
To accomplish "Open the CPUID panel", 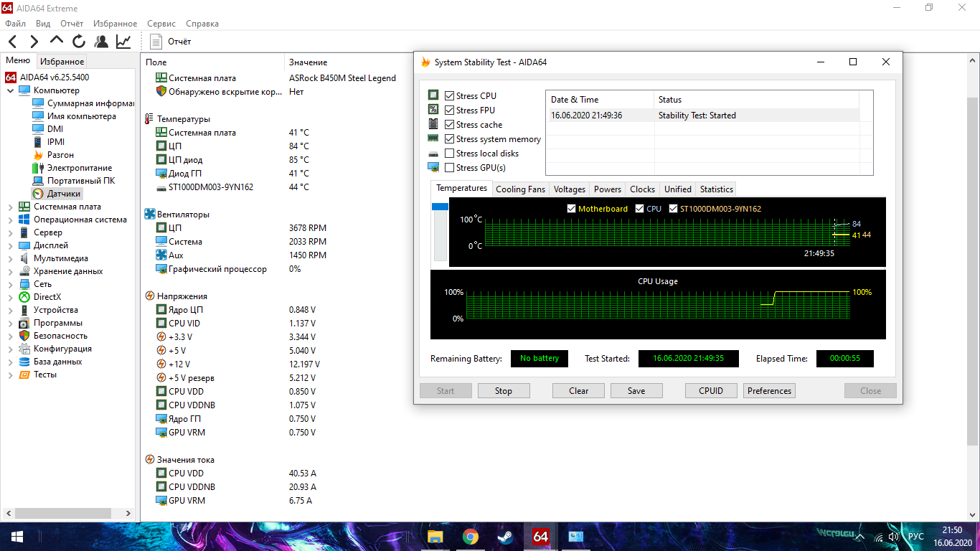I will (x=711, y=391).
